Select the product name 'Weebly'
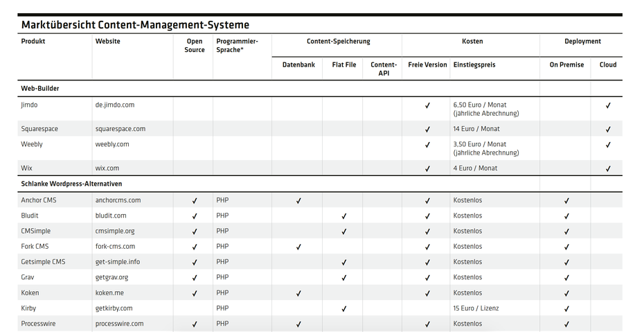 pos(32,144)
